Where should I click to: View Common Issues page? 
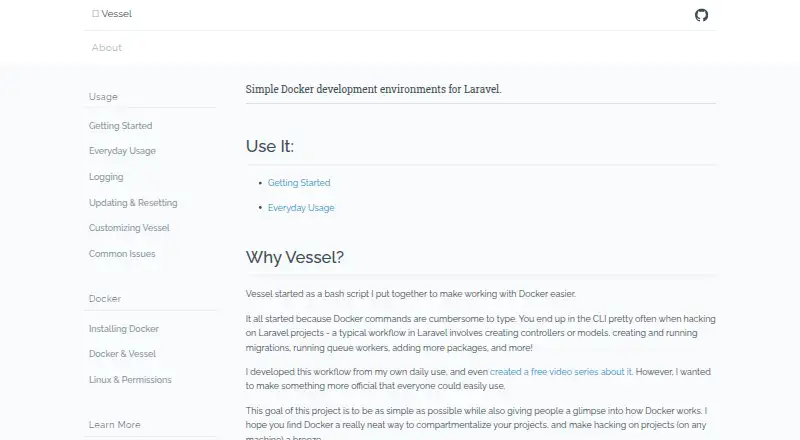pos(122,254)
